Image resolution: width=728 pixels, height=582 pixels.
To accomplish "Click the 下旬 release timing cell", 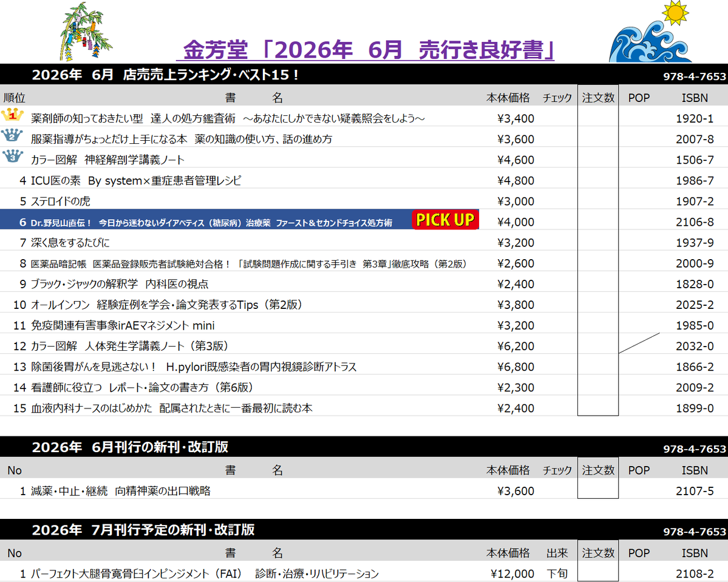I will 557,574.
